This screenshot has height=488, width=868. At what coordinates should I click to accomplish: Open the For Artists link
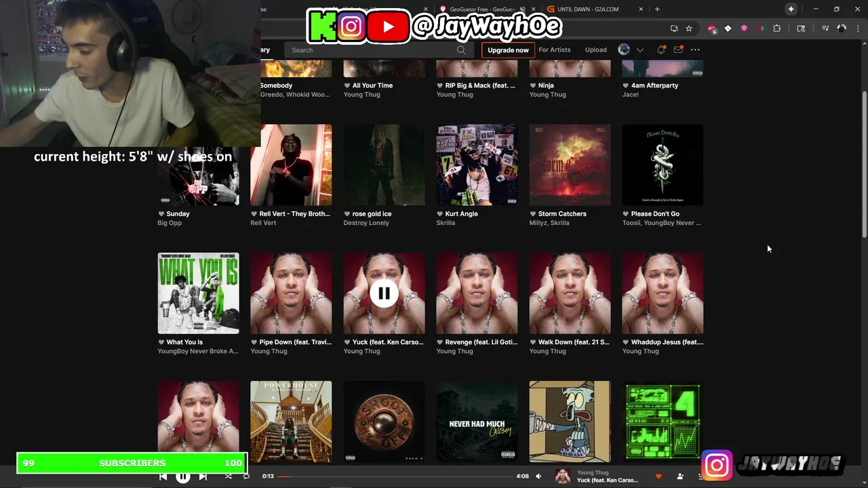pos(555,49)
